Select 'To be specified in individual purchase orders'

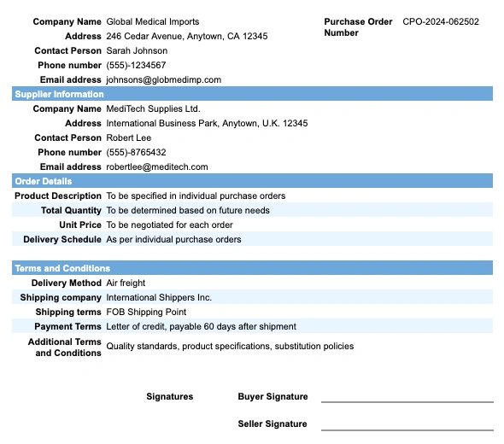(x=196, y=196)
